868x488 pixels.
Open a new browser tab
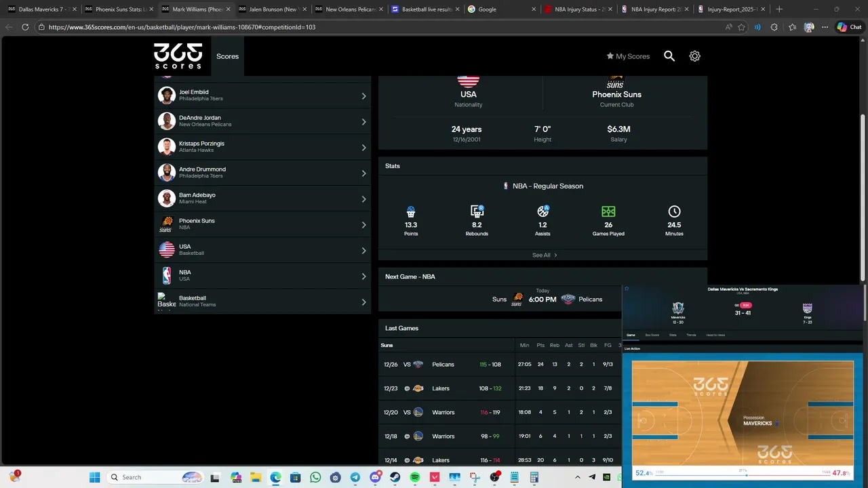tap(779, 9)
